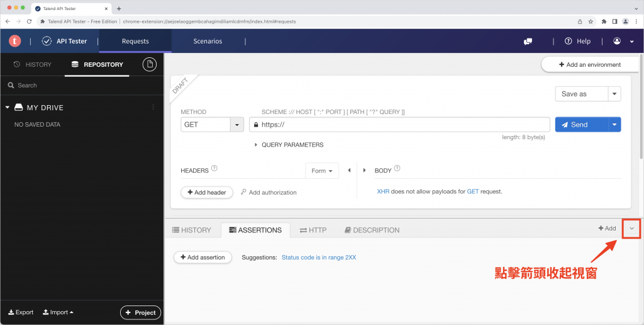Click the + Add button in bottom panel

click(x=607, y=229)
